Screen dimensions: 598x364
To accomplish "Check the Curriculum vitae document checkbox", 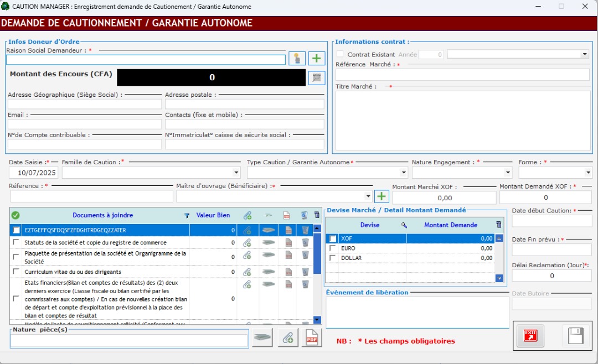I will click(16, 272).
